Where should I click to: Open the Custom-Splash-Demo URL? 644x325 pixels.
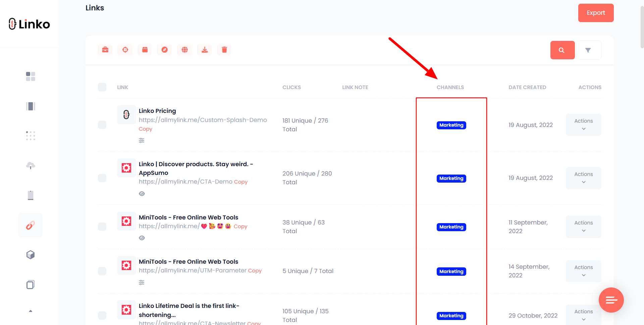point(203,120)
